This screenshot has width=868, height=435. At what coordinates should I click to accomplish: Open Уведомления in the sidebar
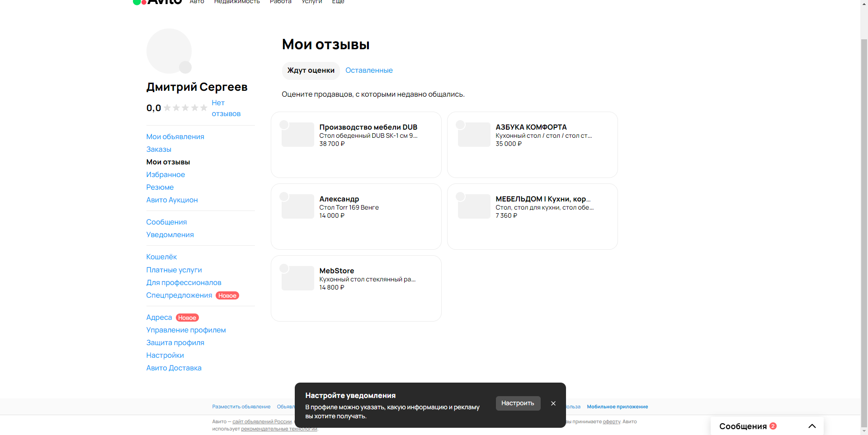(170, 234)
